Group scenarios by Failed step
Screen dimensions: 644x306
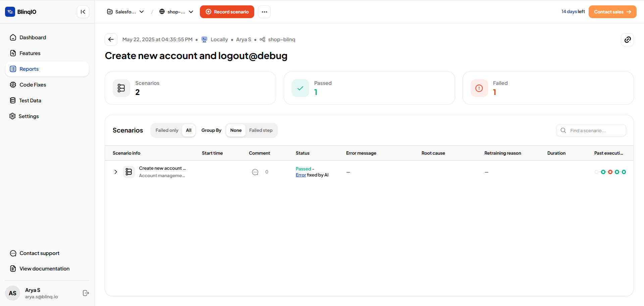click(x=261, y=130)
